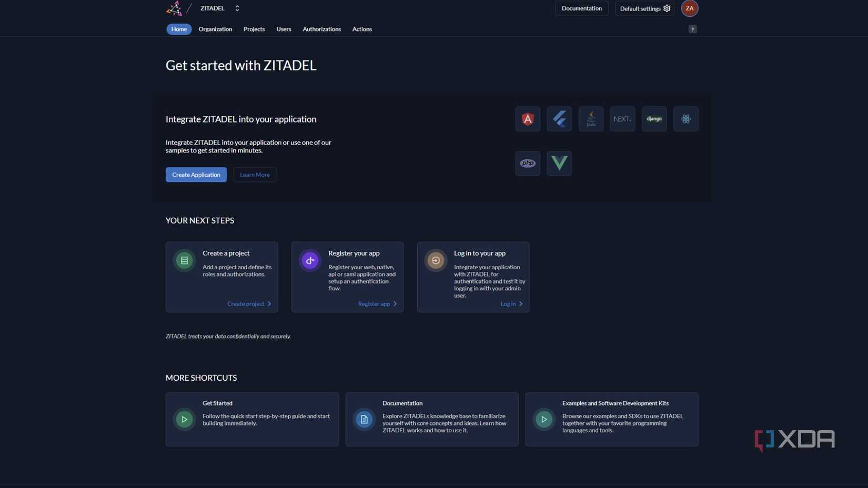
Task: Choose the React framework icon
Action: [x=685, y=119]
